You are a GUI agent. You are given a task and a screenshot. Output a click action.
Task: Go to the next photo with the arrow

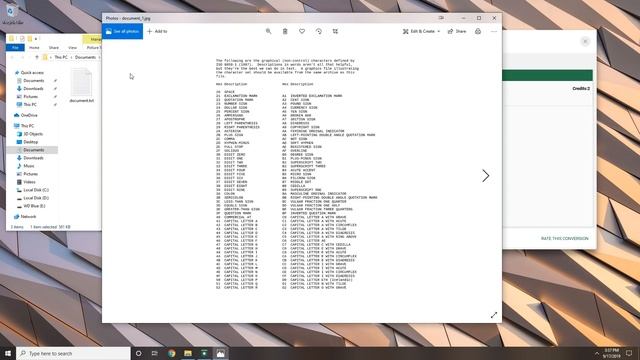(485, 176)
